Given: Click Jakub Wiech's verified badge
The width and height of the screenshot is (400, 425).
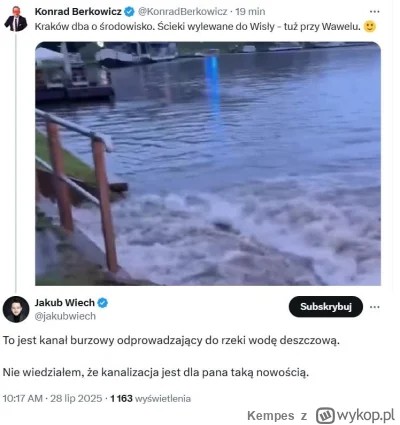Looking at the screenshot, I should click(x=103, y=303).
